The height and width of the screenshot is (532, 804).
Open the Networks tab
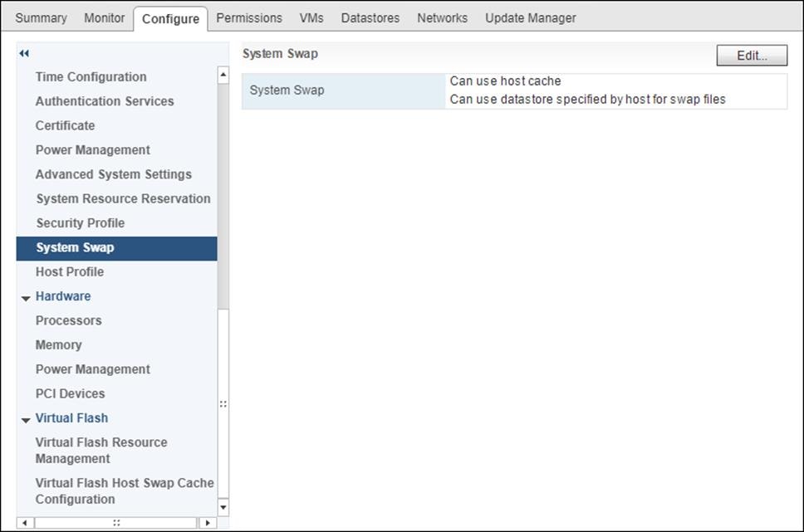(x=442, y=17)
